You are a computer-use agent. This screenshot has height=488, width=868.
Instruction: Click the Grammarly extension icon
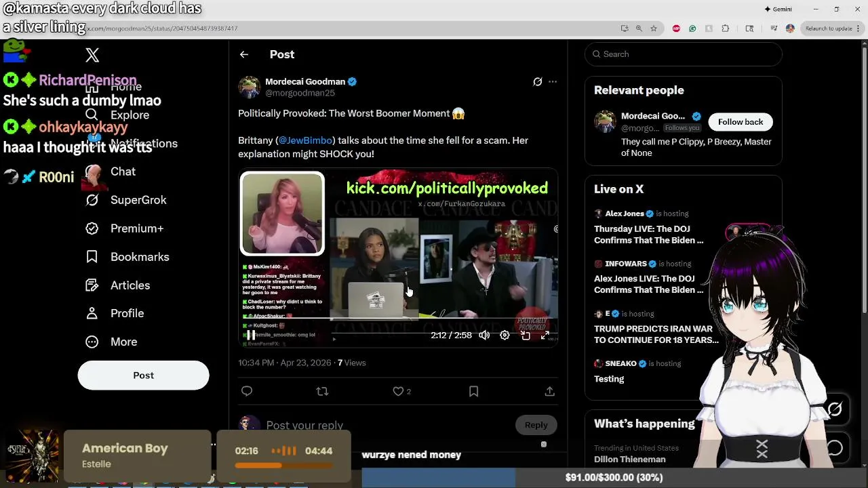[x=692, y=28]
